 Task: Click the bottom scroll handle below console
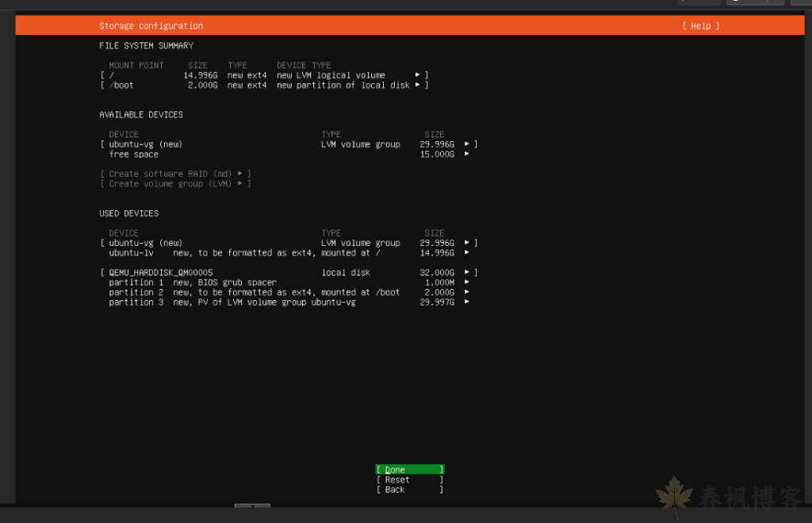coord(252,506)
